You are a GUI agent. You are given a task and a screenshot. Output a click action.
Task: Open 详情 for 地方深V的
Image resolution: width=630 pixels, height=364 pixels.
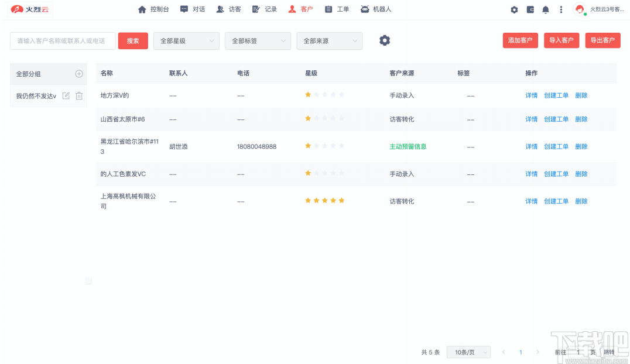click(531, 95)
